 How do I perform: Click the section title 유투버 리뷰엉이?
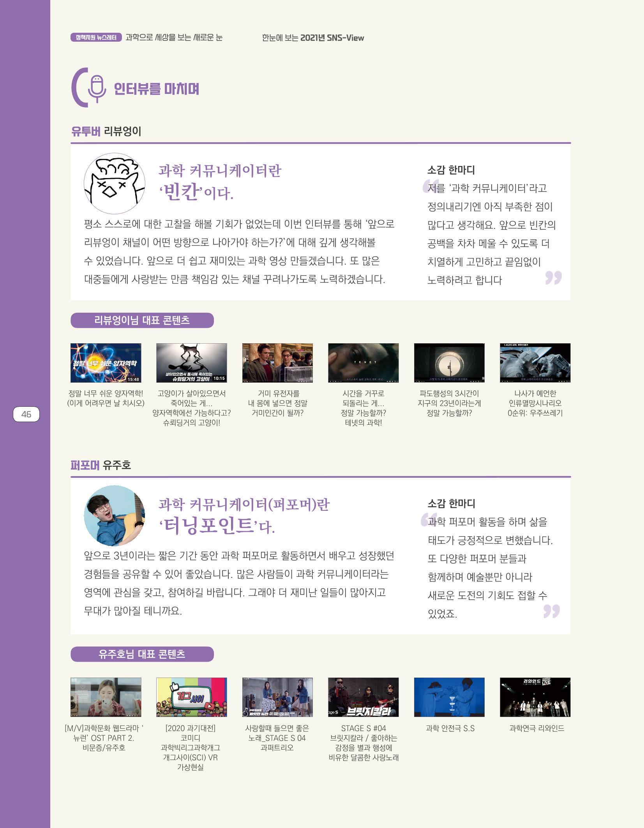tap(106, 131)
